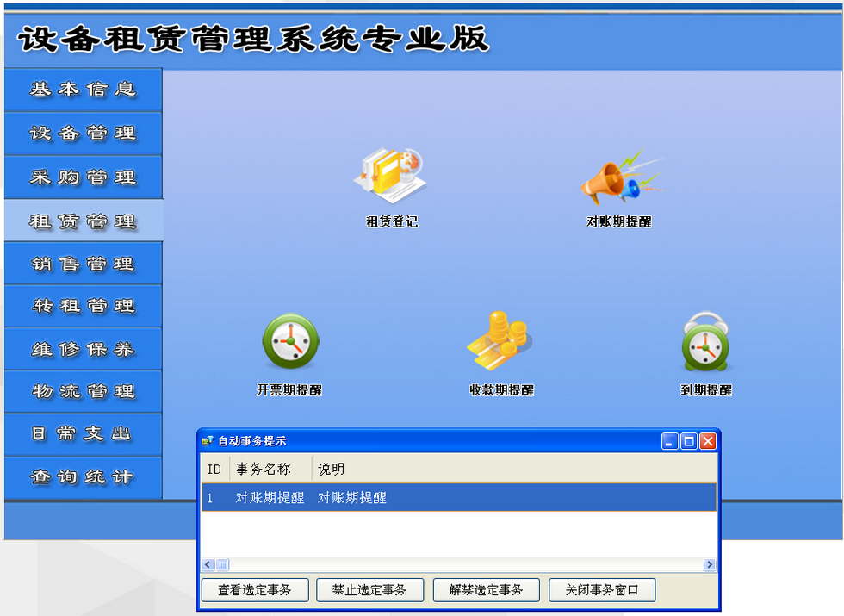Image resolution: width=844 pixels, height=616 pixels.
Task: Open the 采购管理 sidebar menu
Action: pos(84,177)
